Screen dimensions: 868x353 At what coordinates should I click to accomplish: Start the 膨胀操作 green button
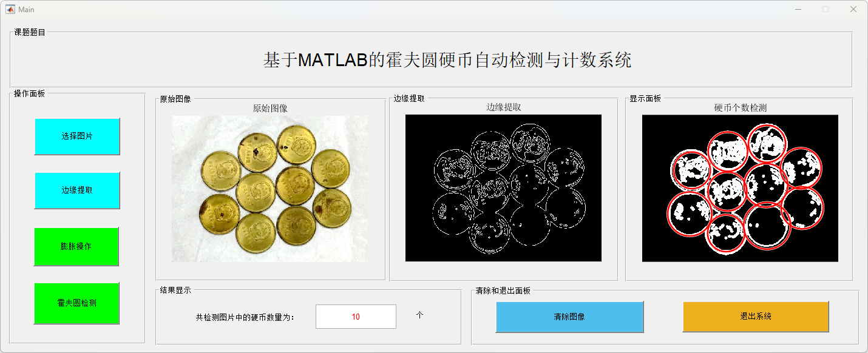(76, 246)
